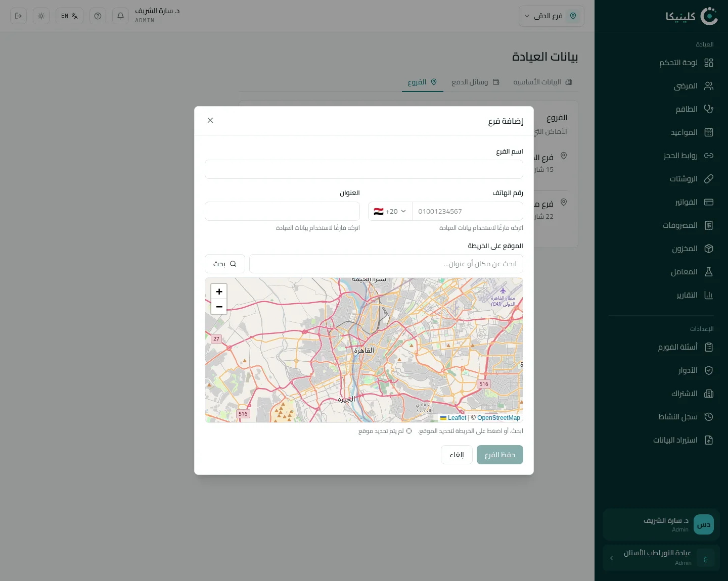Open the +20 country code dropdown
Image resolution: width=728 pixels, height=581 pixels.
click(390, 211)
